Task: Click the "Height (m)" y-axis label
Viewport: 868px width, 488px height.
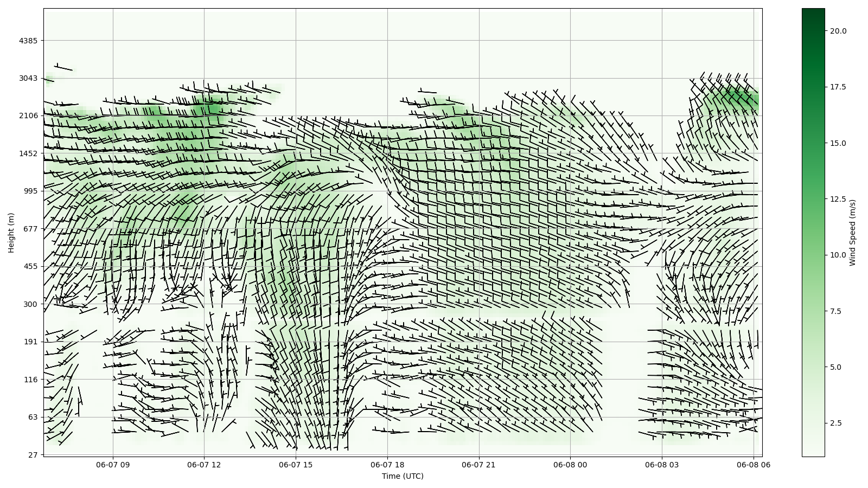Action: (x=11, y=233)
